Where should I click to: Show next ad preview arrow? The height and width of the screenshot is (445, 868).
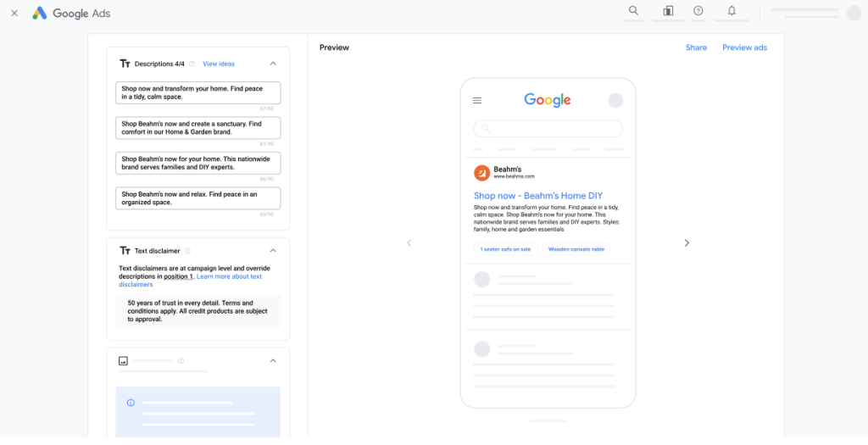[x=687, y=242]
